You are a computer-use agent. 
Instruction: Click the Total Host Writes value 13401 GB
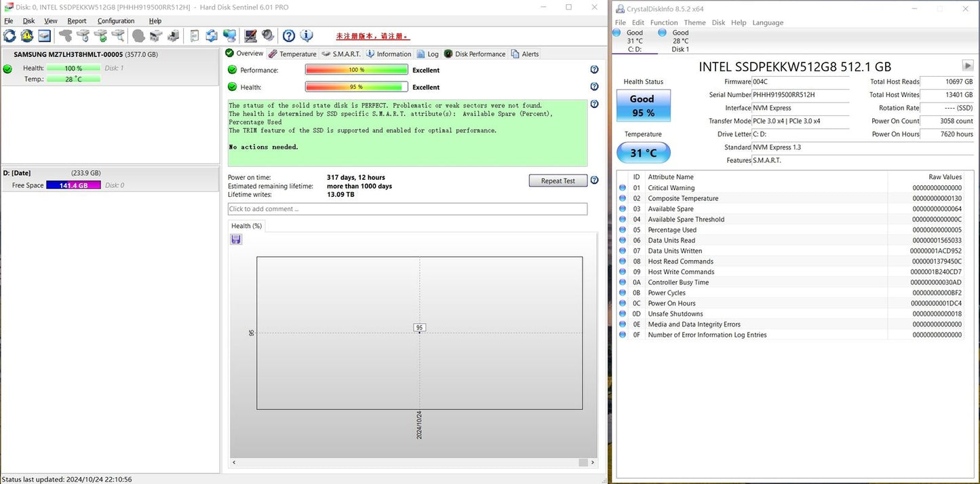tap(948, 94)
